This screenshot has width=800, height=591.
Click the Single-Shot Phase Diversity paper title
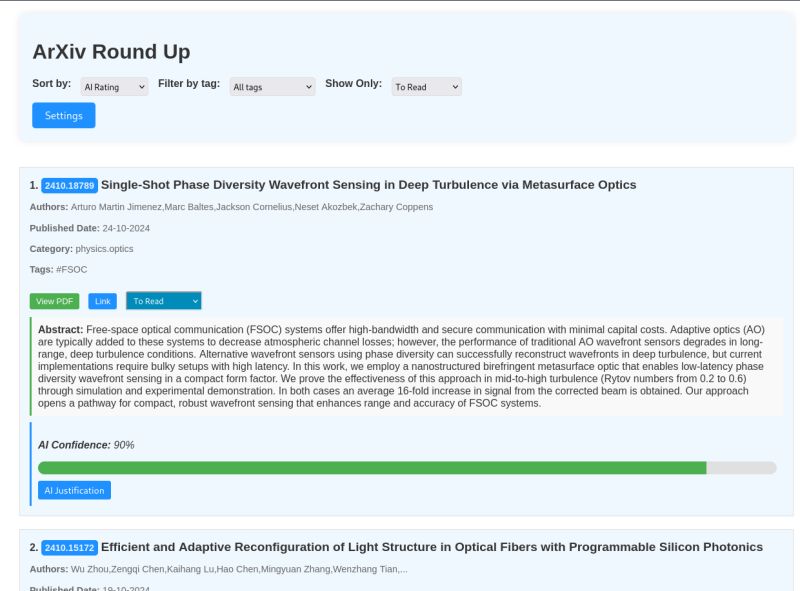pyautogui.click(x=368, y=185)
